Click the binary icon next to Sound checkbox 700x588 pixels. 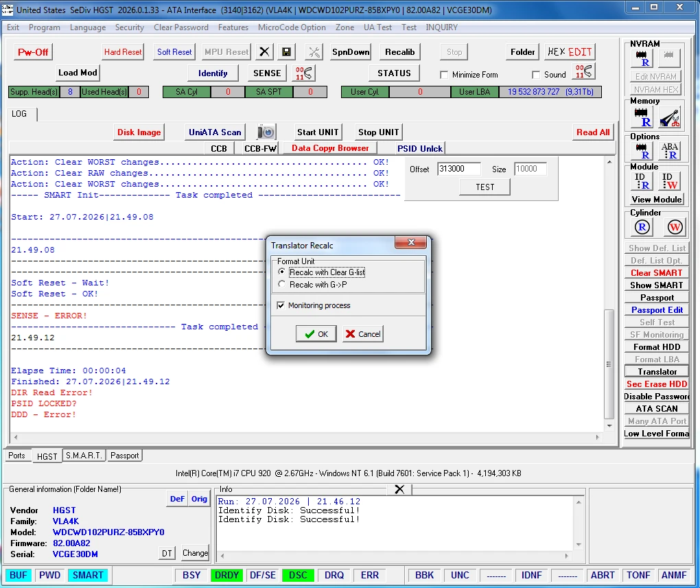(584, 71)
